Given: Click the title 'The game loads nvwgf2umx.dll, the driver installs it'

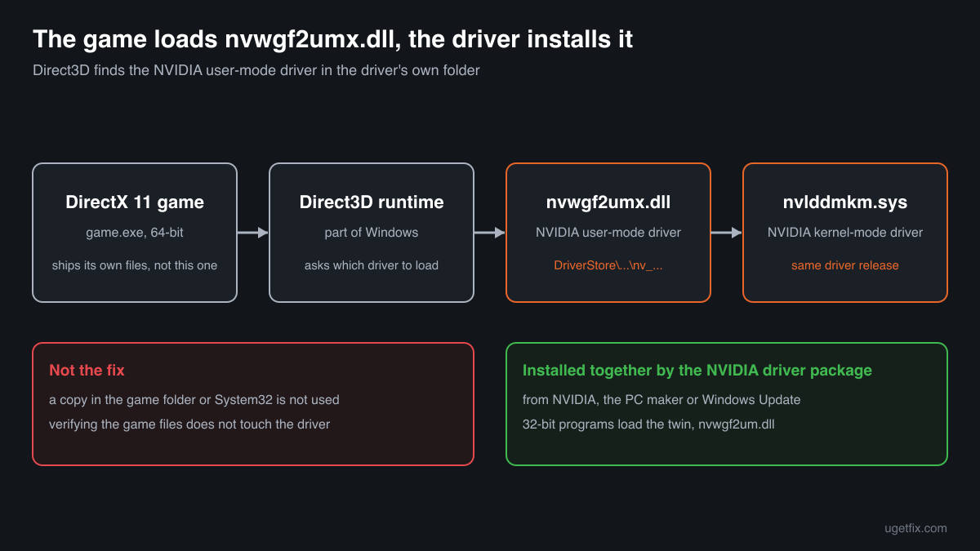Looking at the screenshot, I should click(332, 39).
